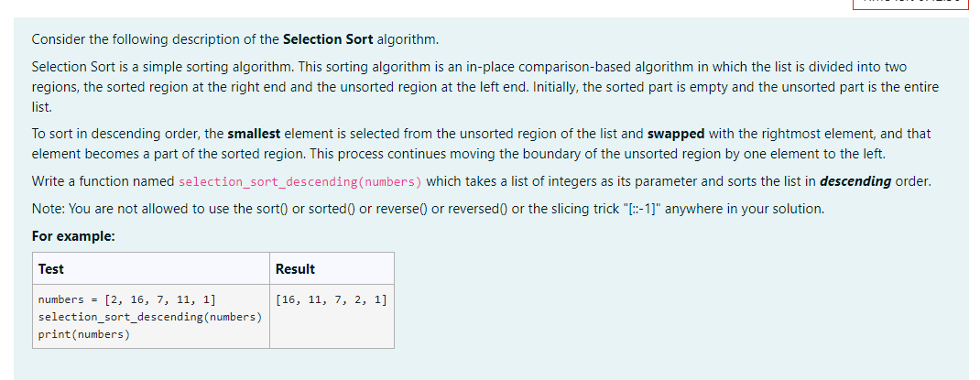Click the result output '[16, 11, 7, 2, 1]'

pos(332,299)
